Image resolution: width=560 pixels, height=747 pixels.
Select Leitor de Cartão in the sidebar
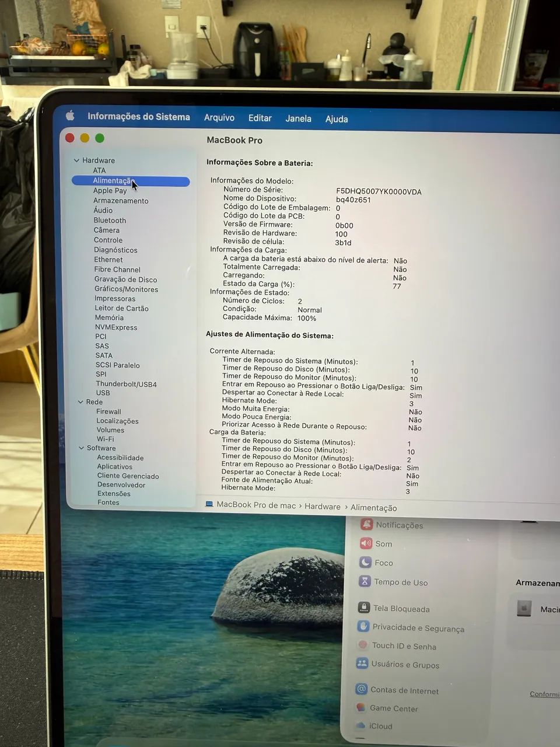tap(122, 308)
